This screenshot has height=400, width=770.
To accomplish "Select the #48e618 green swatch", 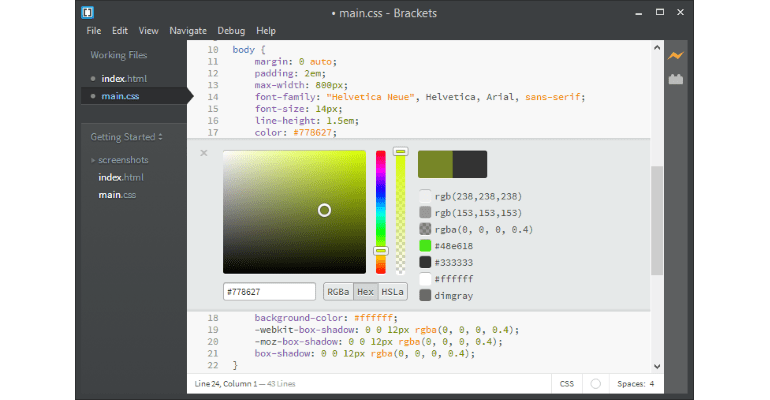I will [426, 245].
